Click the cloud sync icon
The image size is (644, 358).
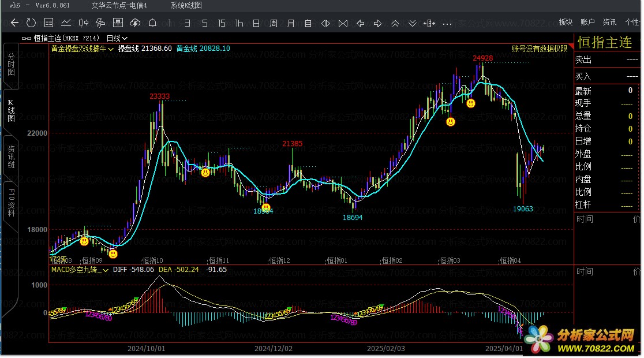(135, 23)
